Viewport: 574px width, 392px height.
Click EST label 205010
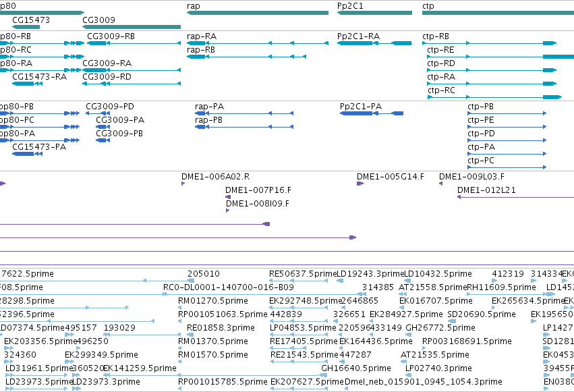pos(204,274)
